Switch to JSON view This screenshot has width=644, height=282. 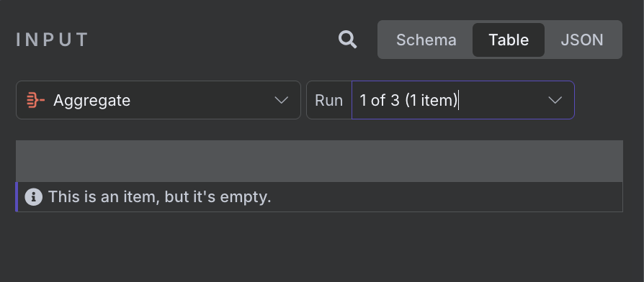582,40
